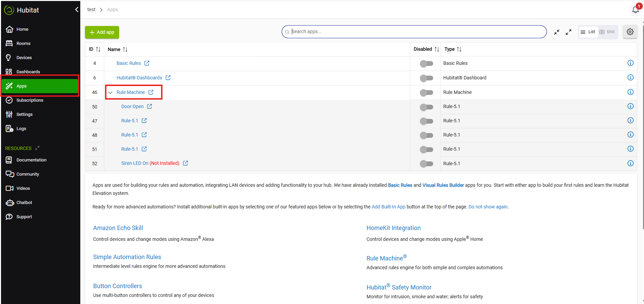Image resolution: width=644 pixels, height=304 pixels.
Task: Open the Amazon Echo Skill link
Action: (118, 228)
